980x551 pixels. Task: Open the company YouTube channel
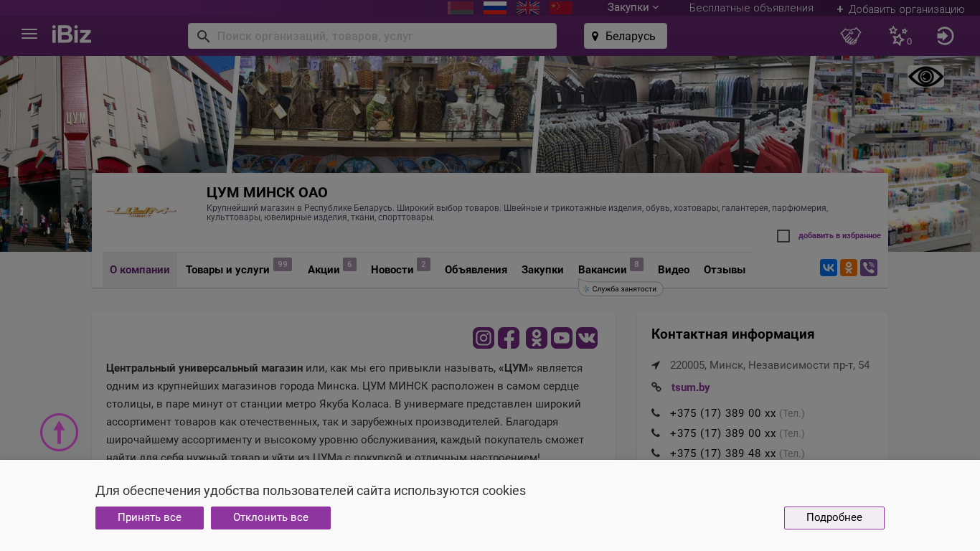tap(562, 338)
